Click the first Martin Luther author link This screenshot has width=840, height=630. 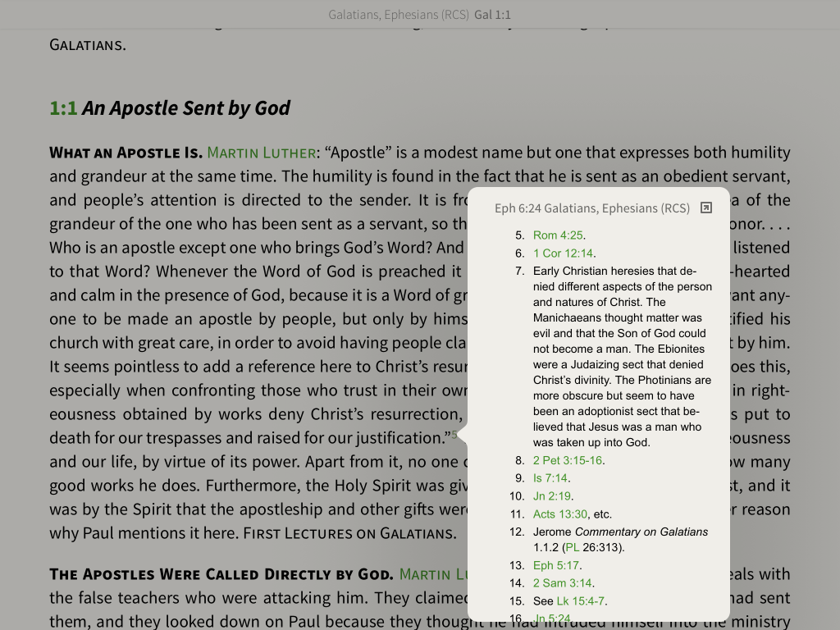[262, 153]
